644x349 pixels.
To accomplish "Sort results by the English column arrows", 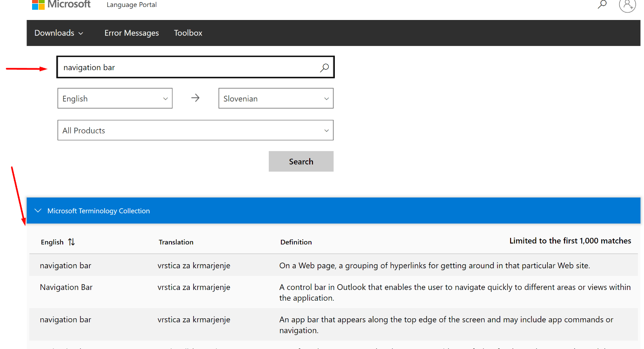I will [x=71, y=242].
